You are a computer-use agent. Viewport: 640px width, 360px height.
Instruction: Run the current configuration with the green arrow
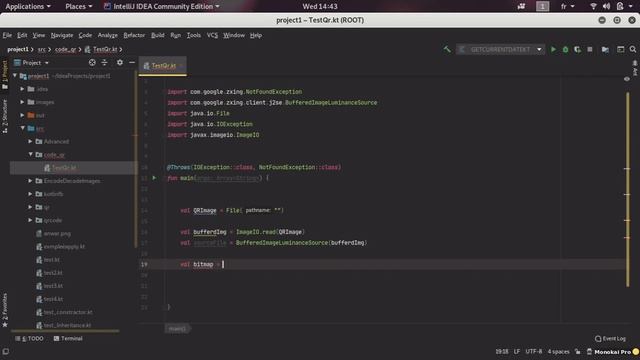[x=553, y=49]
